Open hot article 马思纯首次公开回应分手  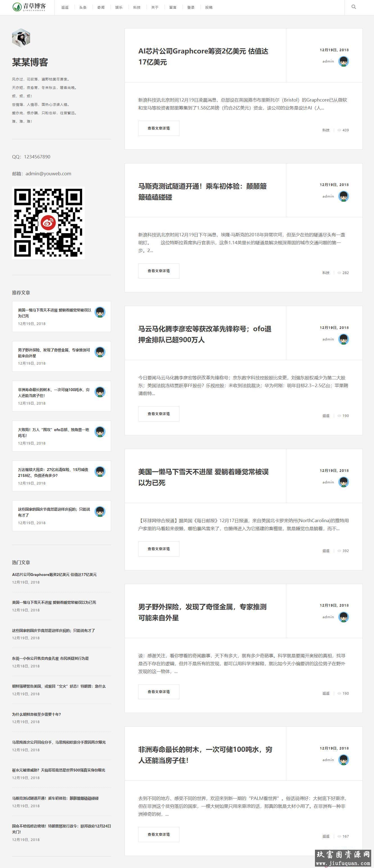[x=59, y=742]
